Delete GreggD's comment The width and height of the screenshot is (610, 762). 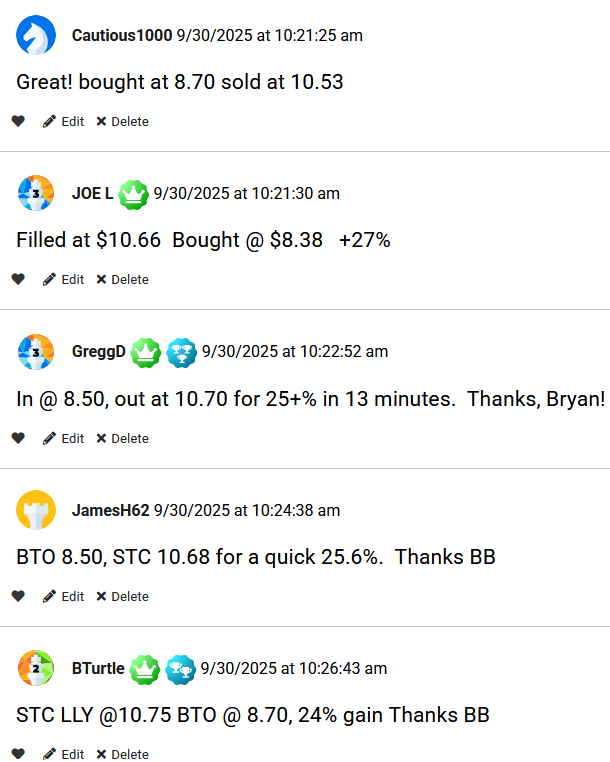pyautogui.click(x=122, y=438)
